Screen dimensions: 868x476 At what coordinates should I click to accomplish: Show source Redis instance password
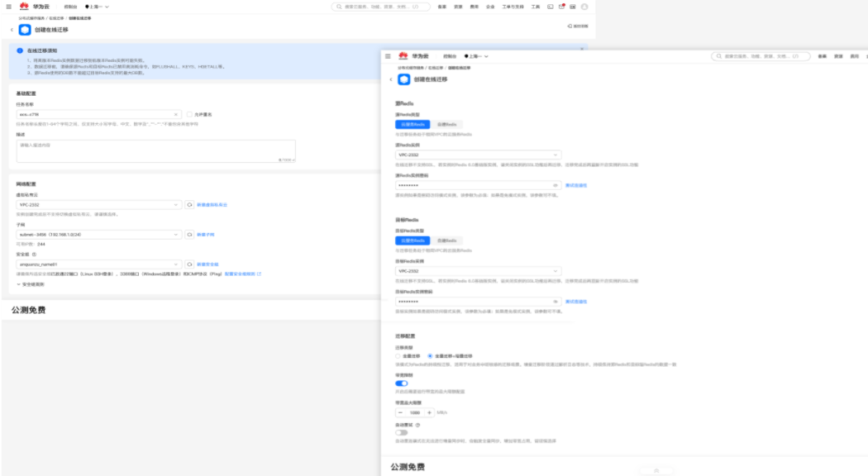(x=556, y=185)
